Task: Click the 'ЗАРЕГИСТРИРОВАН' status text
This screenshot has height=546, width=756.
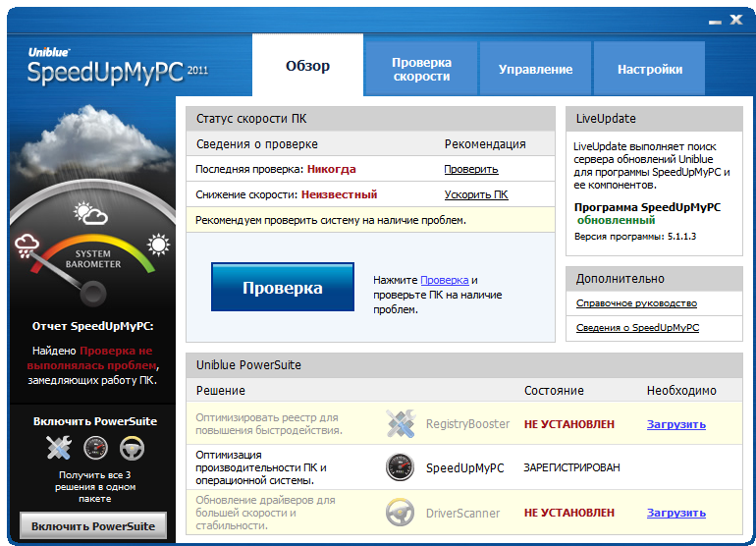Action: 571,467
